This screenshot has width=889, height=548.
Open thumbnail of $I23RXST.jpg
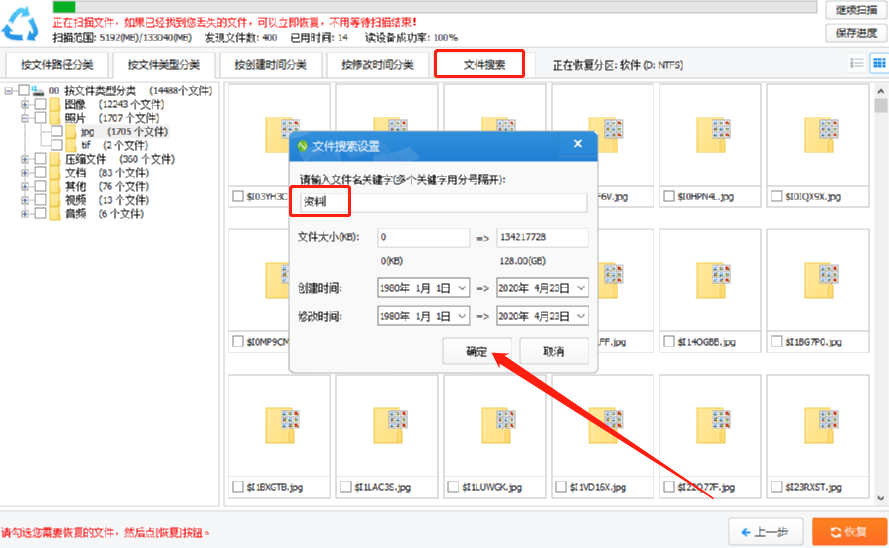click(x=820, y=426)
